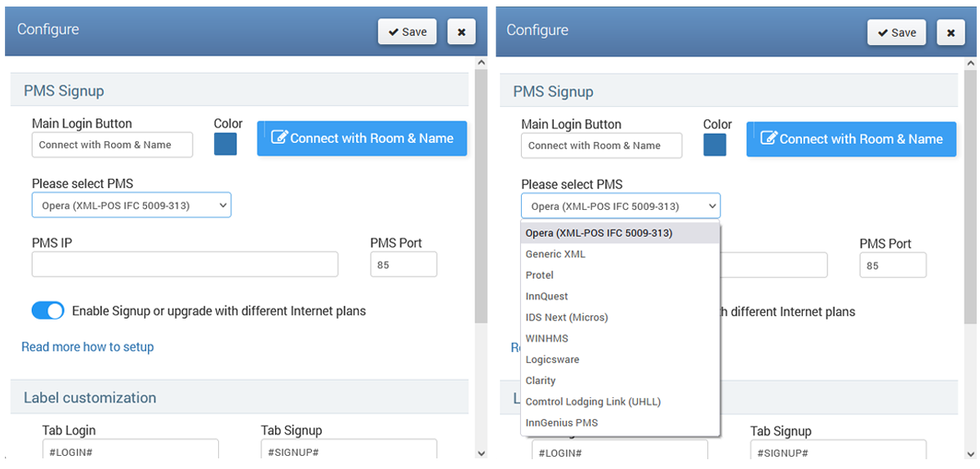This screenshot has width=980, height=469.
Task: Open the left Please select PMS dropdown
Action: pos(131,205)
